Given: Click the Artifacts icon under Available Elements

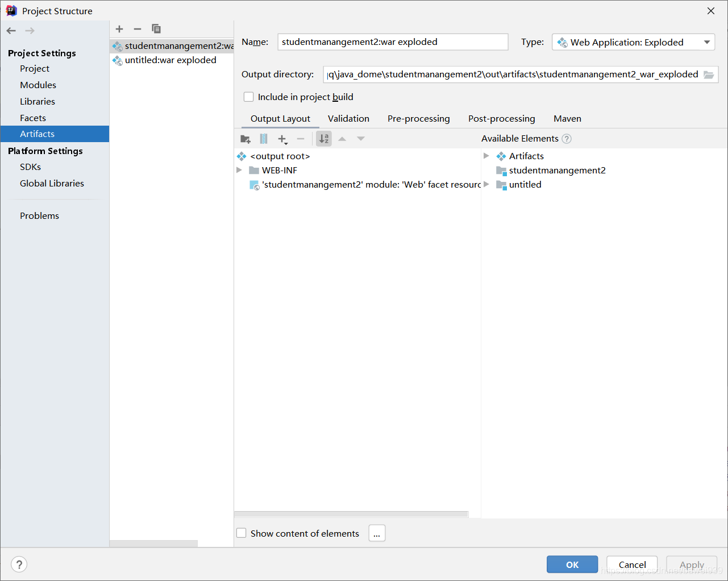Looking at the screenshot, I should (x=501, y=156).
